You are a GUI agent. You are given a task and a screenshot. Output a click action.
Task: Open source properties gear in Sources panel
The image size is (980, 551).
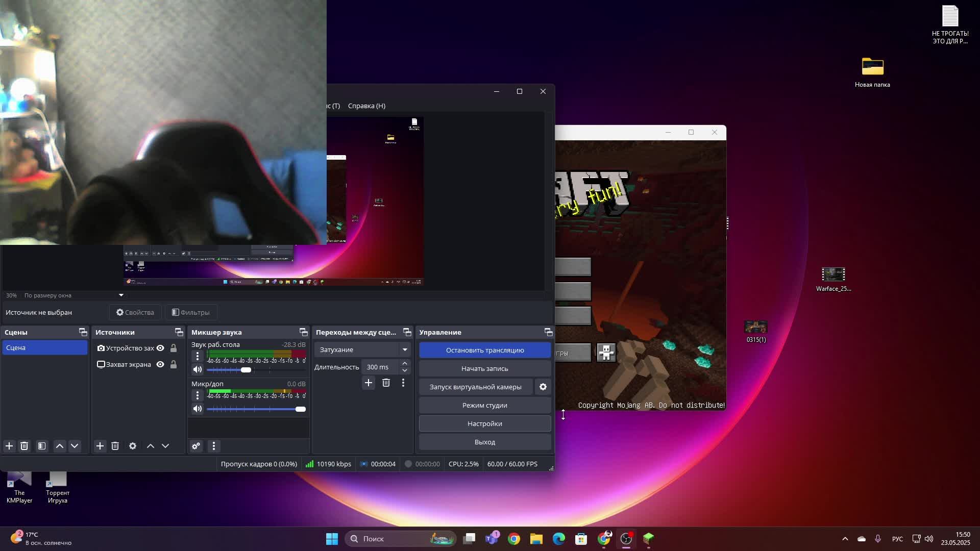133,446
